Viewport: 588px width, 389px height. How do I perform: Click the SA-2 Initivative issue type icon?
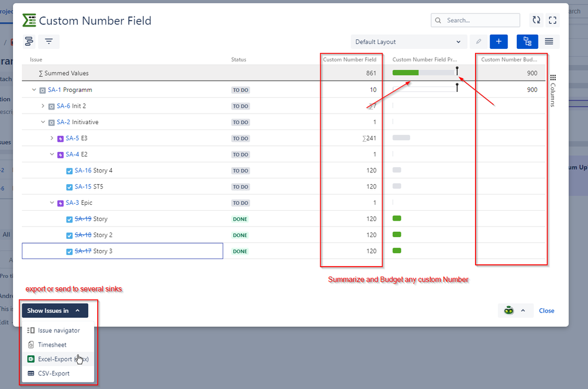click(x=52, y=122)
